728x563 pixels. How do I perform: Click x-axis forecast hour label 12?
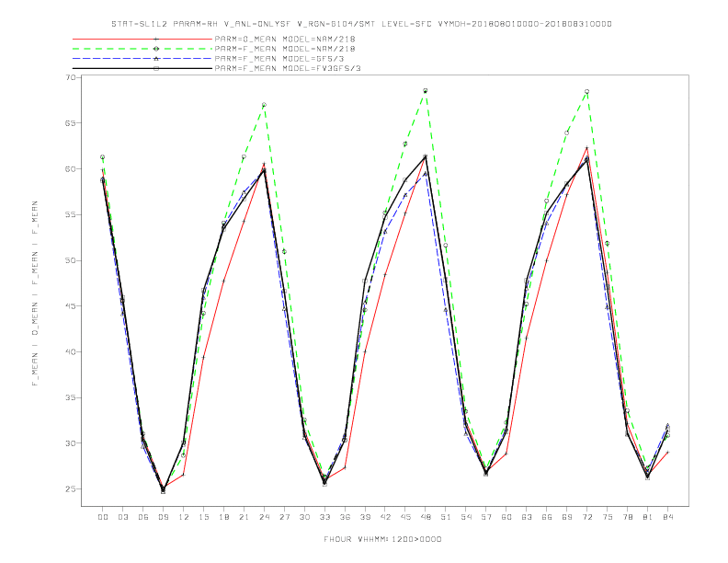pos(184,517)
